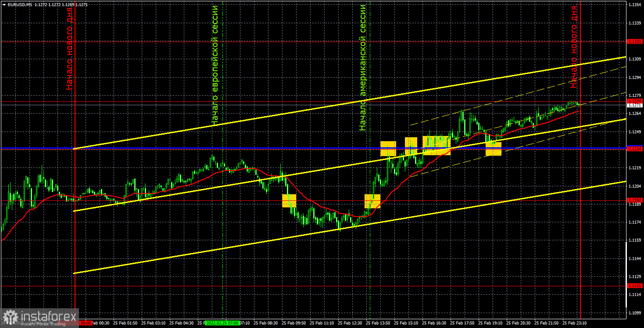Click the green 2022.02.25 07:00 time label
Image resolution: width=644 pixels, height=328 pixels.
click(223, 323)
